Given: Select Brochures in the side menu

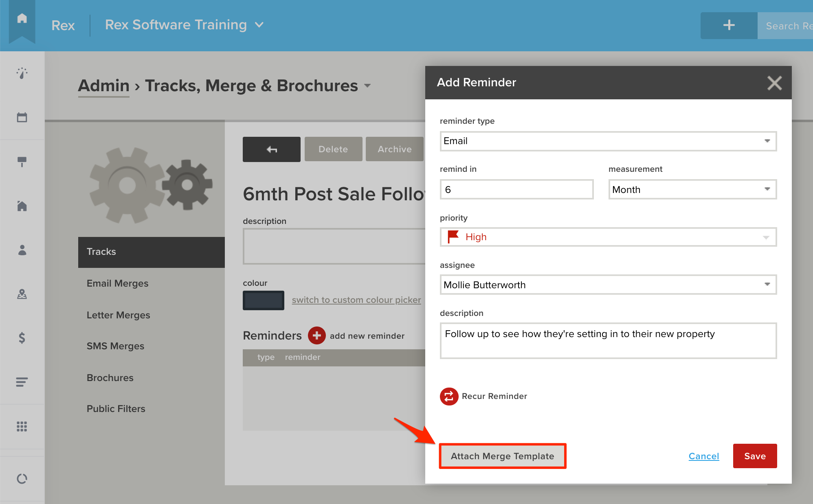Looking at the screenshot, I should pyautogui.click(x=110, y=378).
